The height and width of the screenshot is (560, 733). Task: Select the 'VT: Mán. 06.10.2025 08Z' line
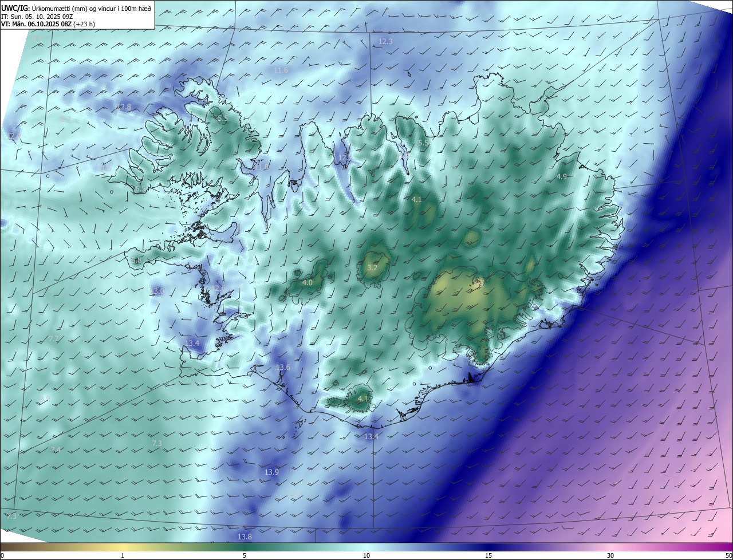36,25
